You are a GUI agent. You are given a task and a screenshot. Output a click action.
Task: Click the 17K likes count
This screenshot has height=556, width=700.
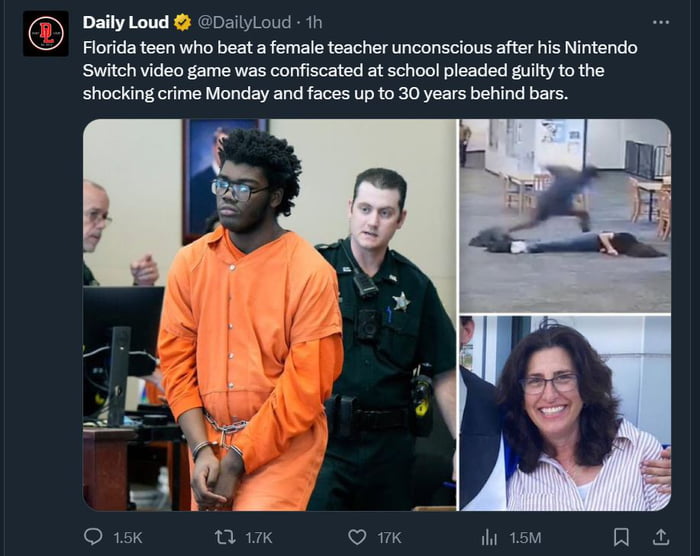(x=389, y=537)
